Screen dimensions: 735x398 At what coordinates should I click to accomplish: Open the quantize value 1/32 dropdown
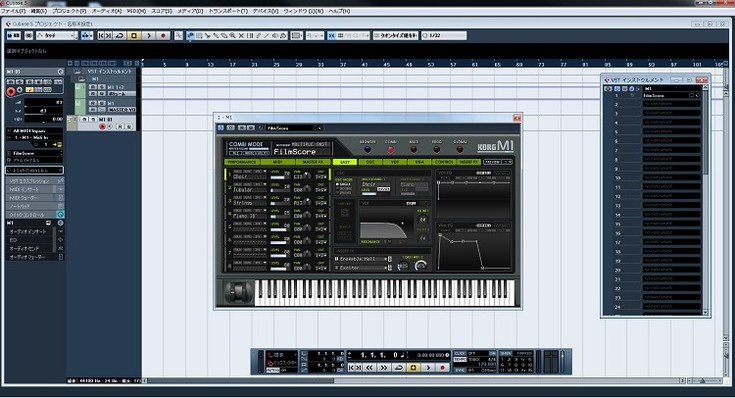click(443, 36)
